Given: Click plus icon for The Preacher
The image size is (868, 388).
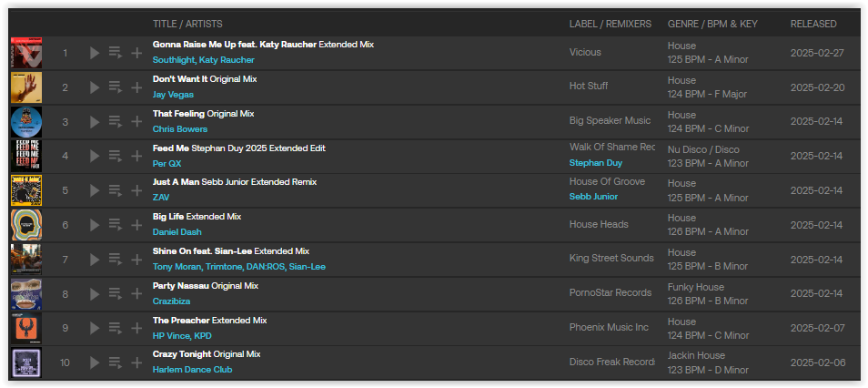Looking at the screenshot, I should (x=136, y=328).
